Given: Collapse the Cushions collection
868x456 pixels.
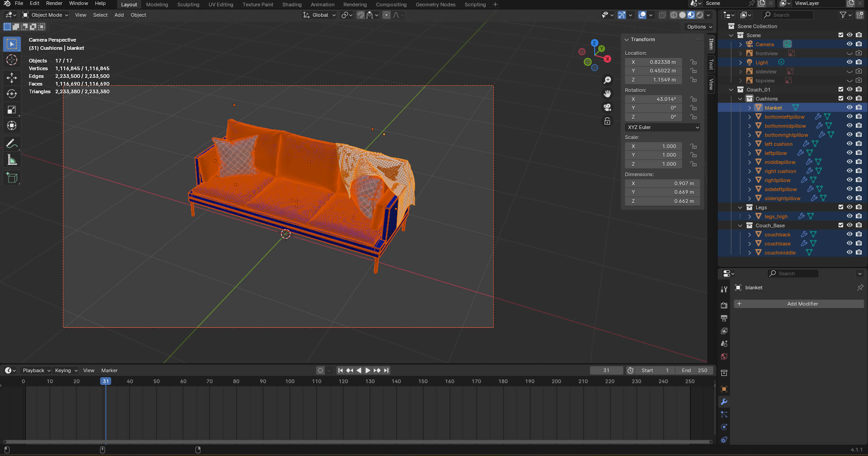Looking at the screenshot, I should [x=740, y=99].
